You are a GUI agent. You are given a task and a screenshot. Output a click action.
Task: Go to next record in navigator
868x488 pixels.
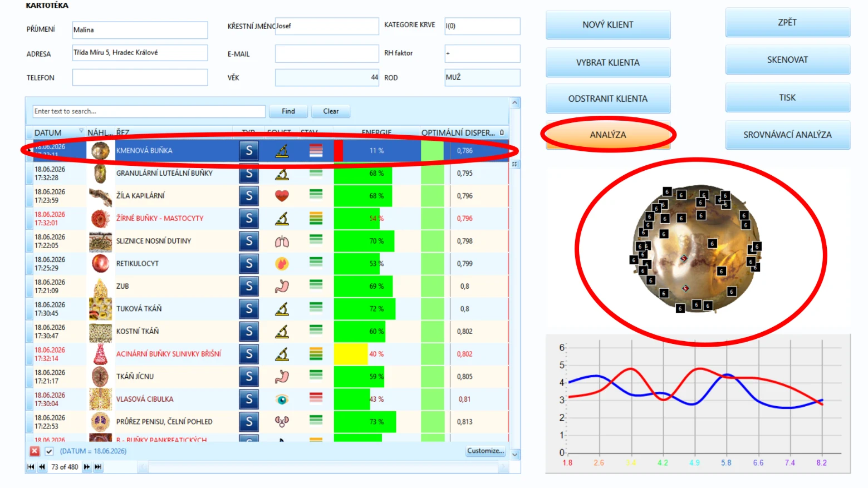87,467
